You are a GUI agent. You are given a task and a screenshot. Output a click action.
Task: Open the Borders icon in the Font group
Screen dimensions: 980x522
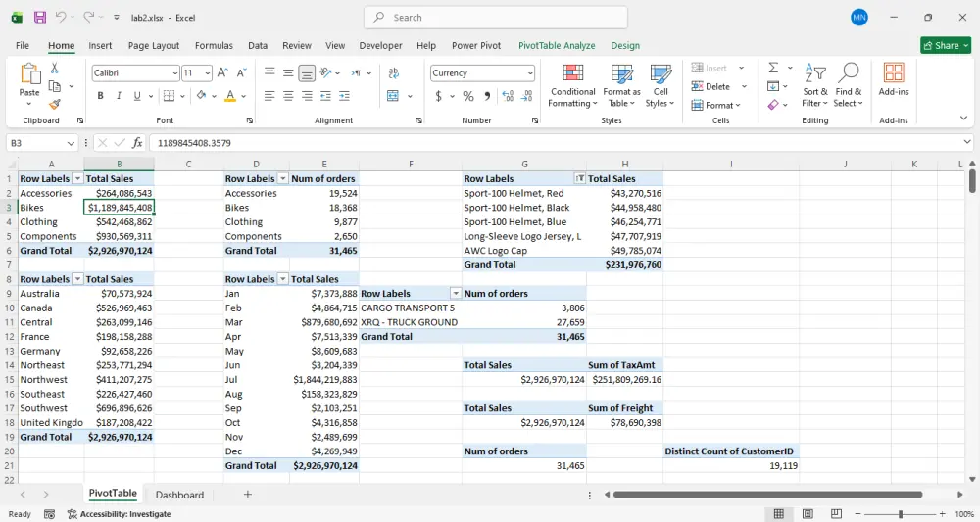tap(169, 96)
